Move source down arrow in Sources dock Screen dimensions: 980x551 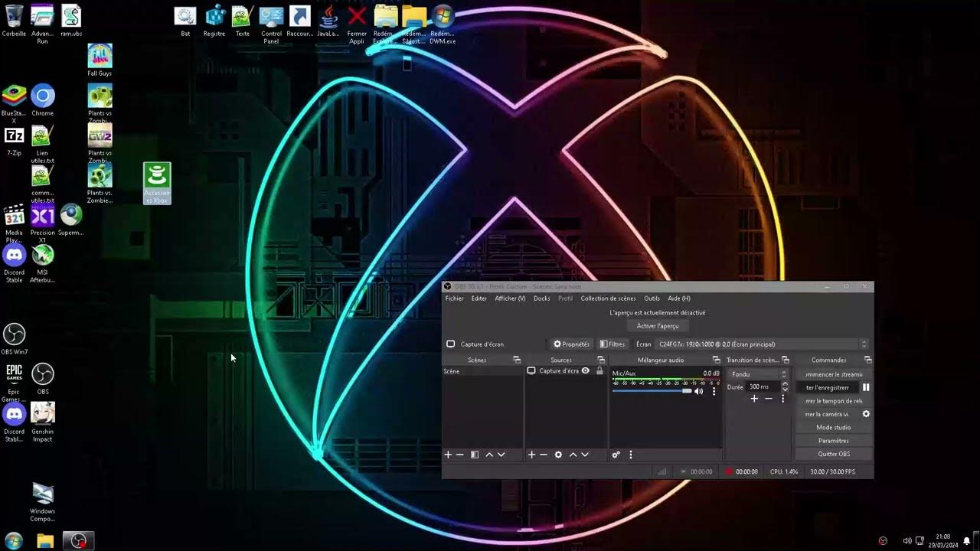pyautogui.click(x=585, y=455)
